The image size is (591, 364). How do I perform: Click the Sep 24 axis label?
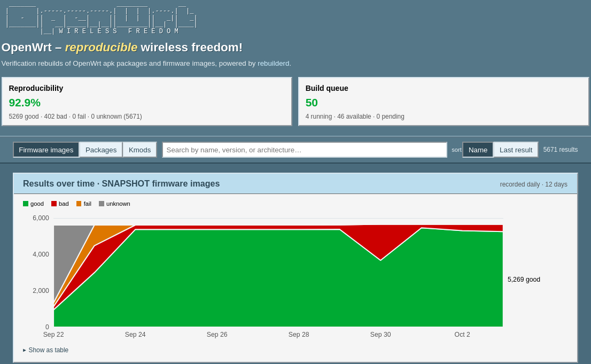(135, 335)
